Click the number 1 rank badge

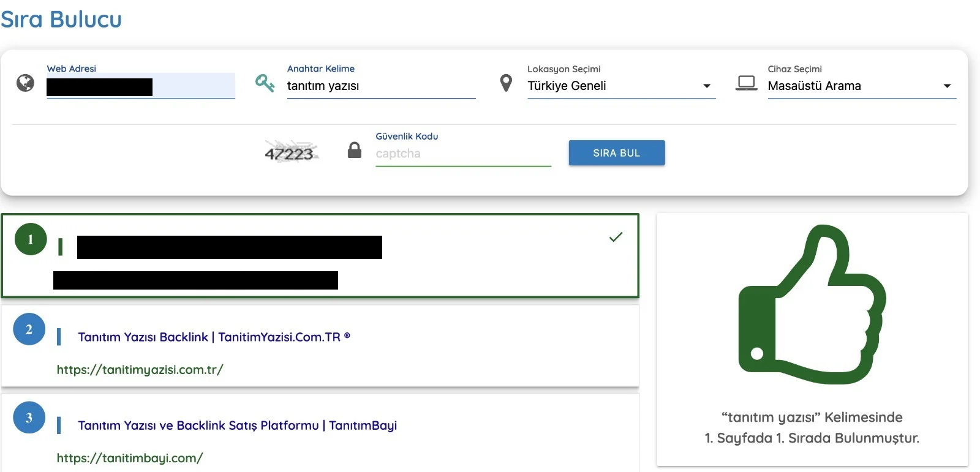31,239
